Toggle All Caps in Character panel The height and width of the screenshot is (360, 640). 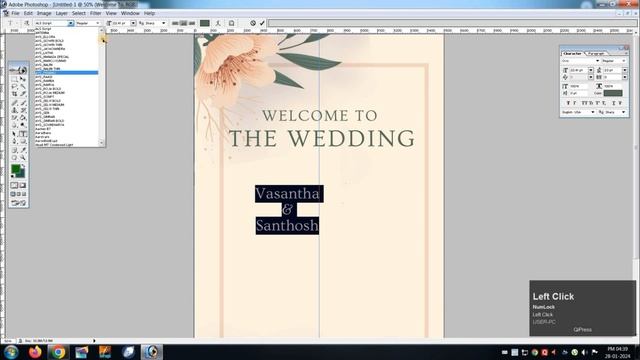click(x=584, y=103)
